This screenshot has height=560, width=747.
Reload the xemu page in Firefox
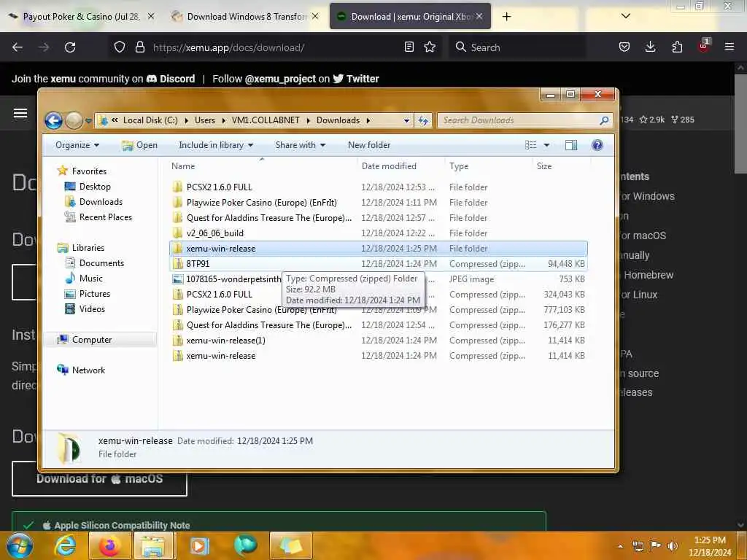click(70, 47)
